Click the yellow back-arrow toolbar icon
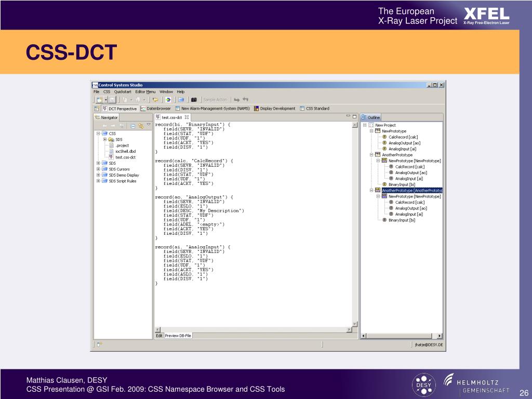 (155, 100)
